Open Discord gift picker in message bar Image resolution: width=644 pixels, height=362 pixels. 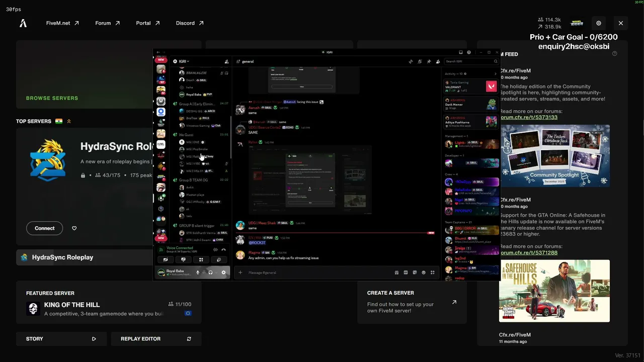[x=396, y=273]
